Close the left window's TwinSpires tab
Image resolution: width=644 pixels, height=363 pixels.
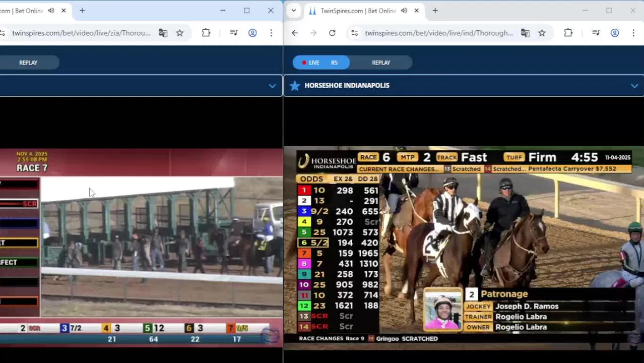[x=63, y=11]
